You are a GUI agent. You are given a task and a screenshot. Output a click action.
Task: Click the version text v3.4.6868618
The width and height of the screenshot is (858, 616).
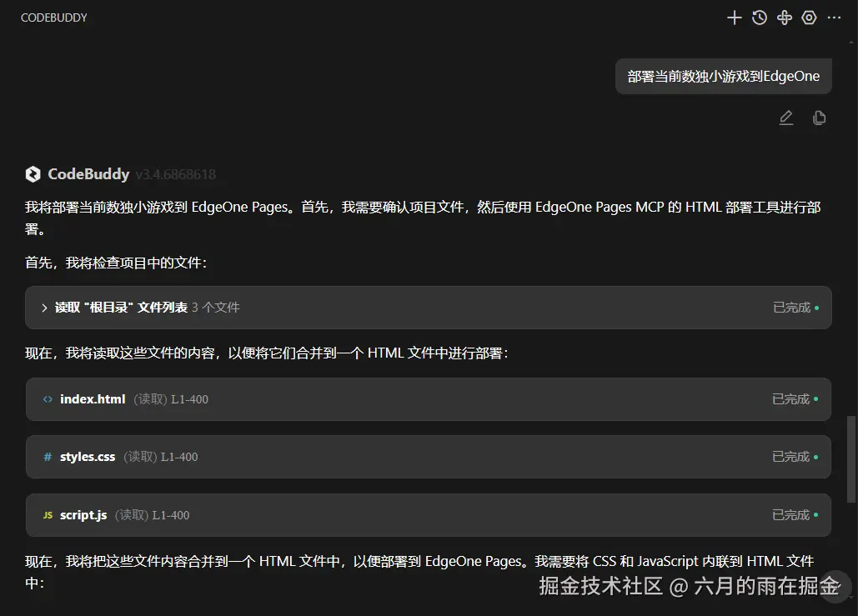[x=176, y=174]
